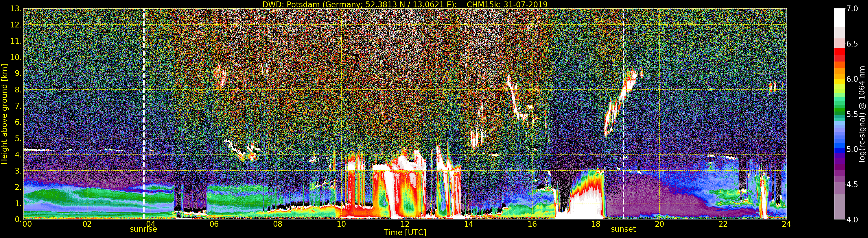Viewport: 868px width, 238px height.
Task: Click the y-axis tick label '3.'
Action: [18, 171]
